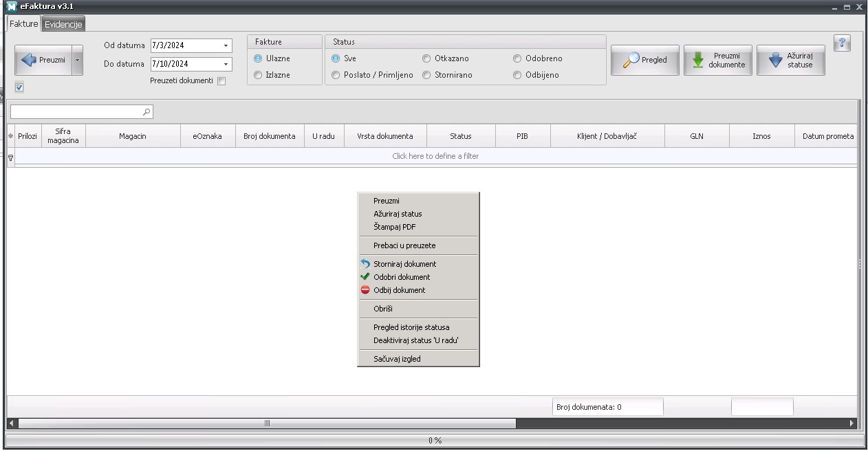868x451 pixels.
Task: Click the Datum prometa column header
Action: coord(826,136)
